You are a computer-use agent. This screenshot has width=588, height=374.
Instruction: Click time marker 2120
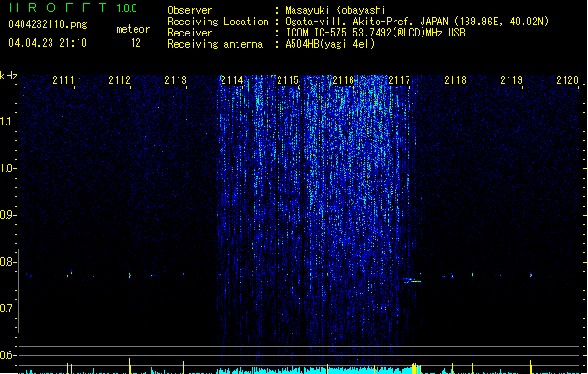click(x=567, y=79)
